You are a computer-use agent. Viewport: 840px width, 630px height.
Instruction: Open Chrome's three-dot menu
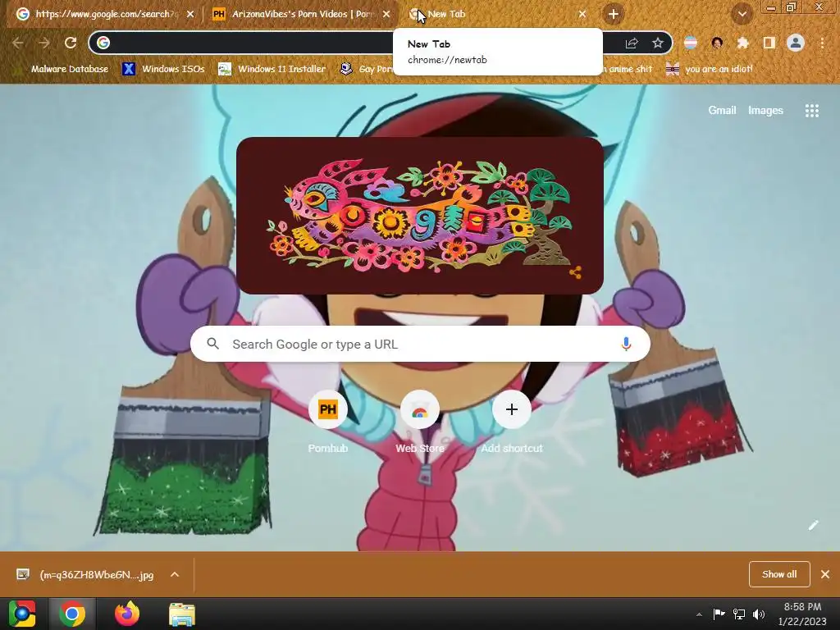point(822,43)
